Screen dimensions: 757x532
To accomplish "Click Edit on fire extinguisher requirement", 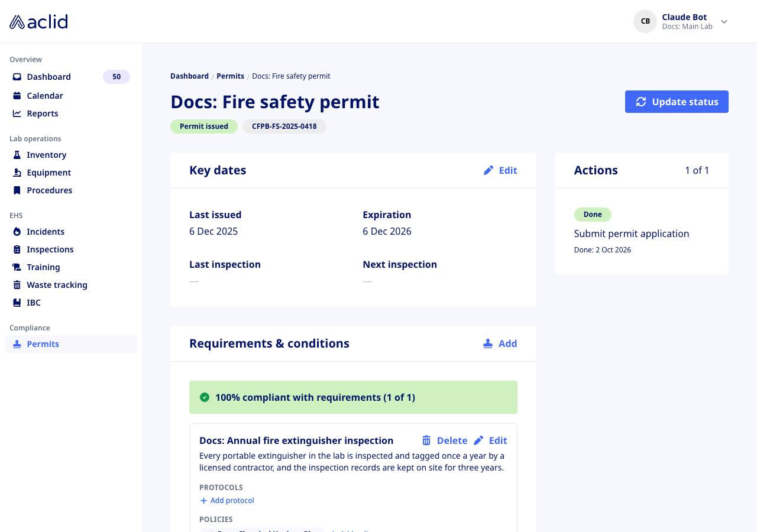I will (x=490, y=440).
